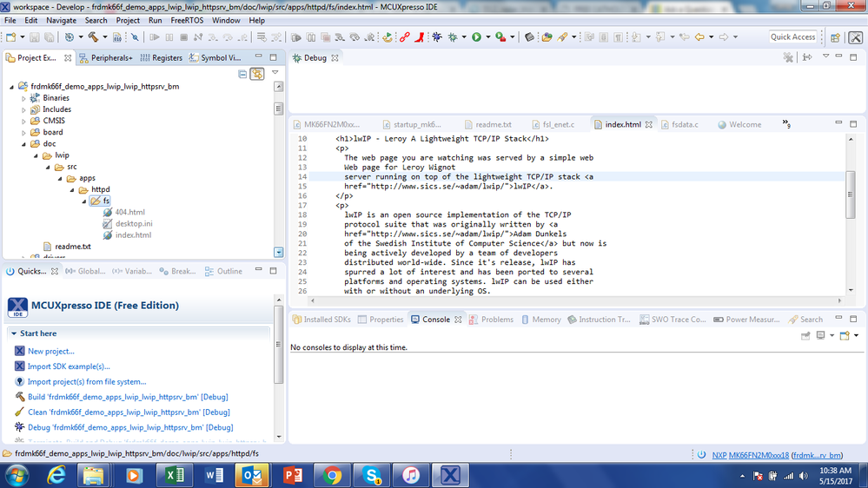Screen dimensions: 868x488
Task: Click the Develop perspective icon at toolbar end
Action: (x=855, y=37)
